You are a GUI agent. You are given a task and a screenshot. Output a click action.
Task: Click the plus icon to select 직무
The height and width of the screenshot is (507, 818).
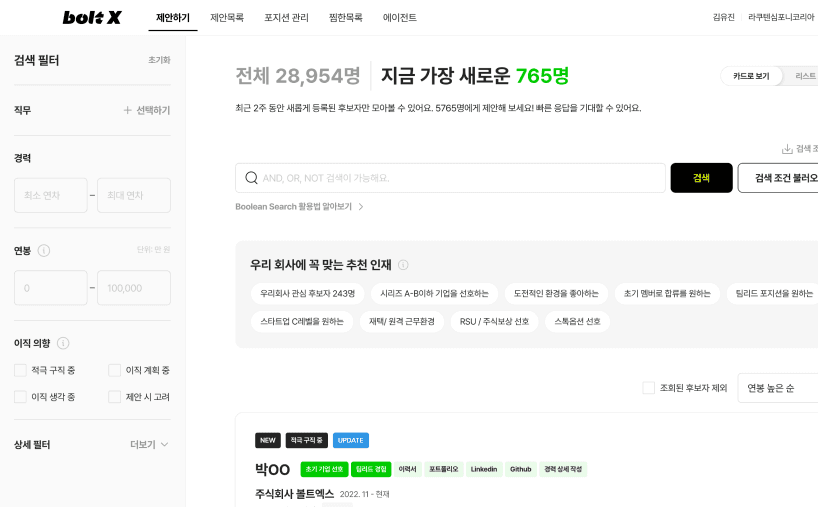(x=127, y=110)
